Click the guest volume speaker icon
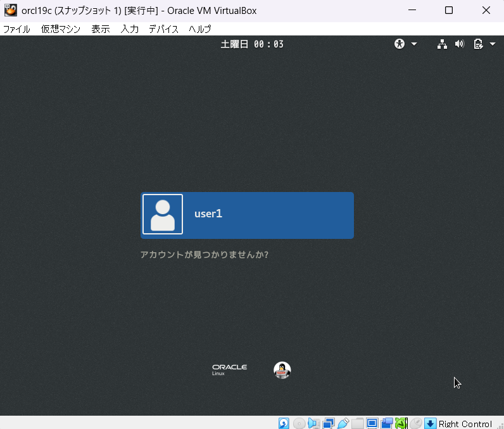 [460, 44]
